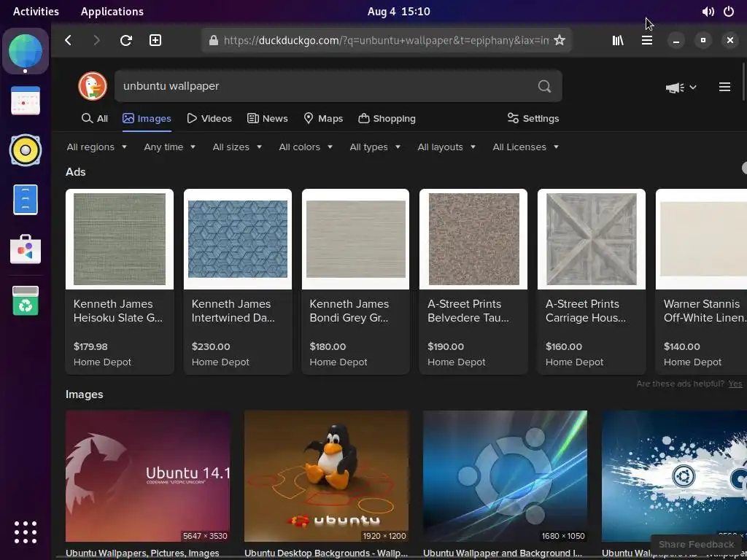Switch to the Maps tab
Image resolution: width=747 pixels, height=560 pixels.
[x=323, y=119]
